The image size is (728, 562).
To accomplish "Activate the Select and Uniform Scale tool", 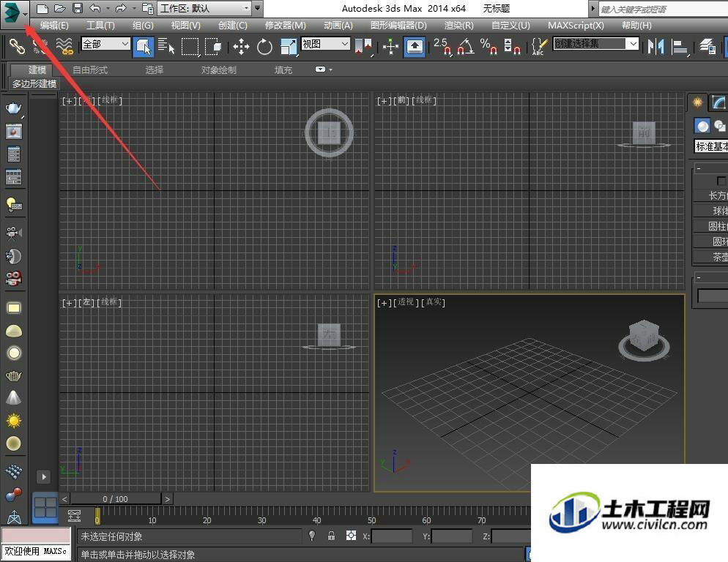I will pos(289,46).
